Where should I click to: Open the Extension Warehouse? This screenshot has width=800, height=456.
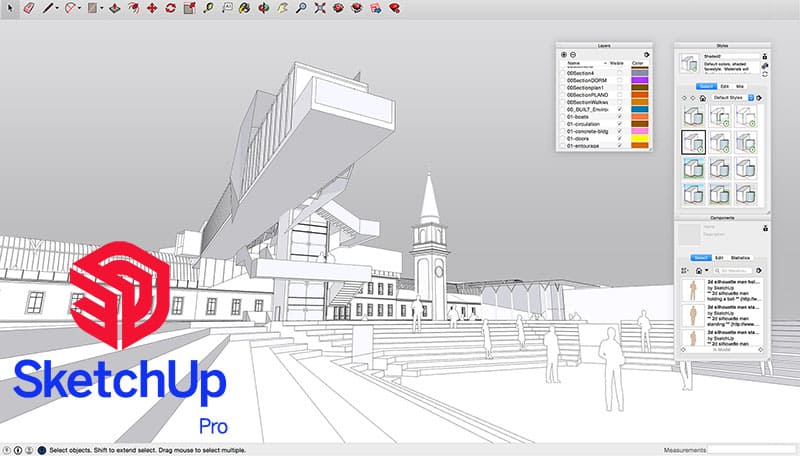357,8
